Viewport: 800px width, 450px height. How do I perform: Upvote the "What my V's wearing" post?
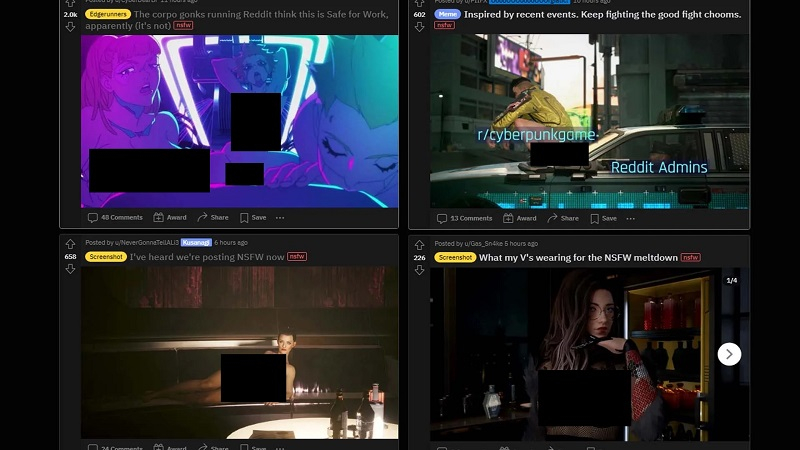point(420,243)
